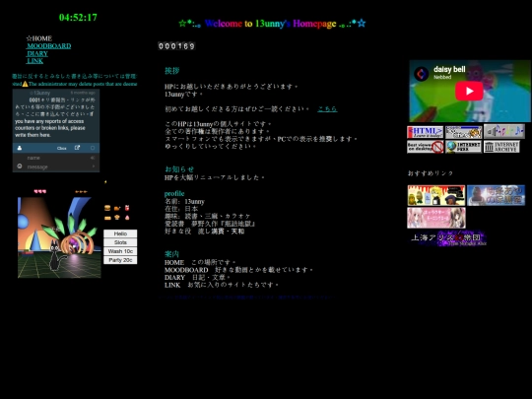
Task: Click the music notes speaker badge
Action: pos(504,131)
